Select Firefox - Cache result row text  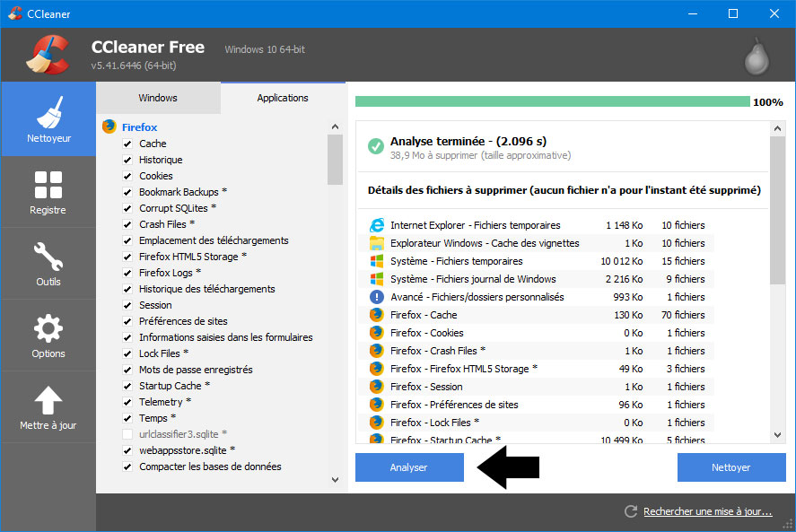click(x=424, y=315)
